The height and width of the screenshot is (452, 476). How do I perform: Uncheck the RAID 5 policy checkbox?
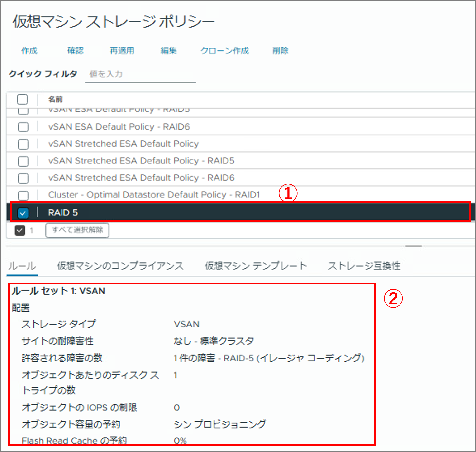pos(23,213)
